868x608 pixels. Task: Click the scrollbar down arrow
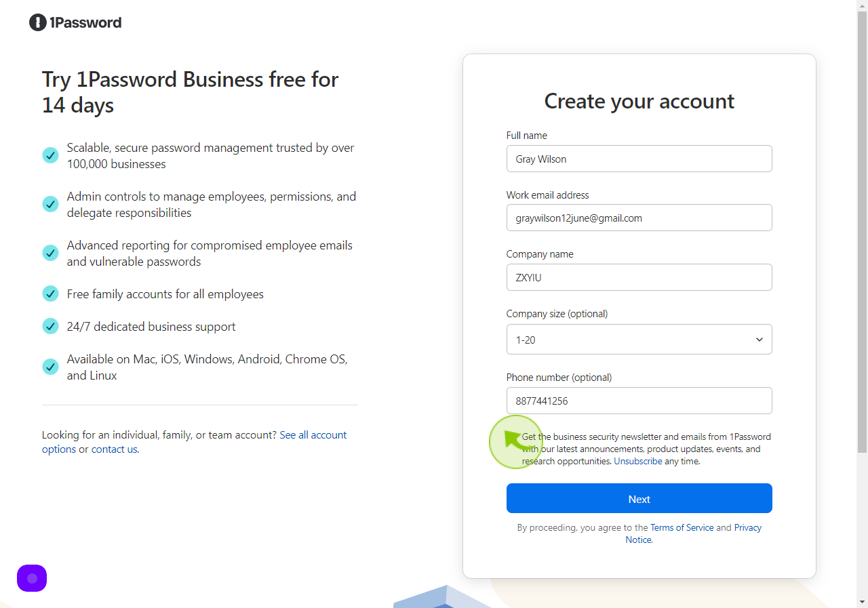pos(862,602)
